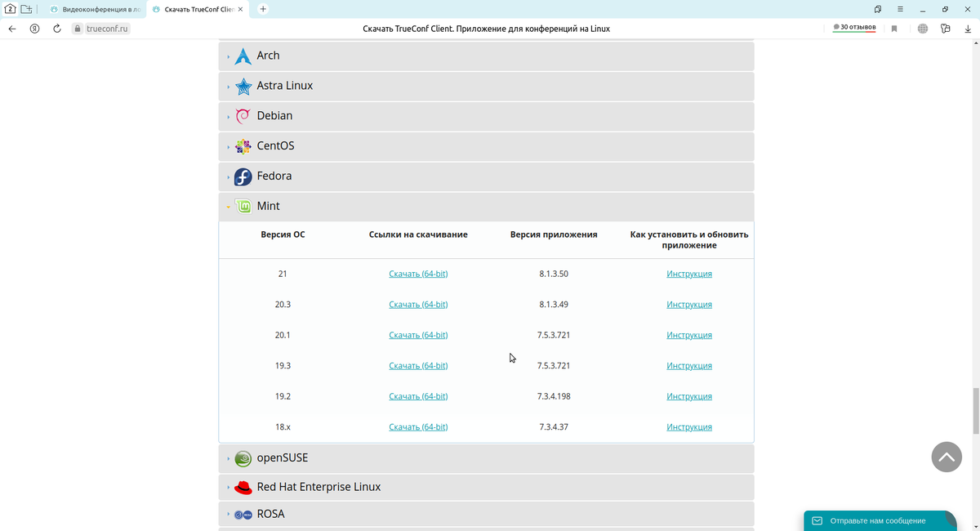
Task: Click version cell 8.1.3.50
Action: tap(554, 274)
